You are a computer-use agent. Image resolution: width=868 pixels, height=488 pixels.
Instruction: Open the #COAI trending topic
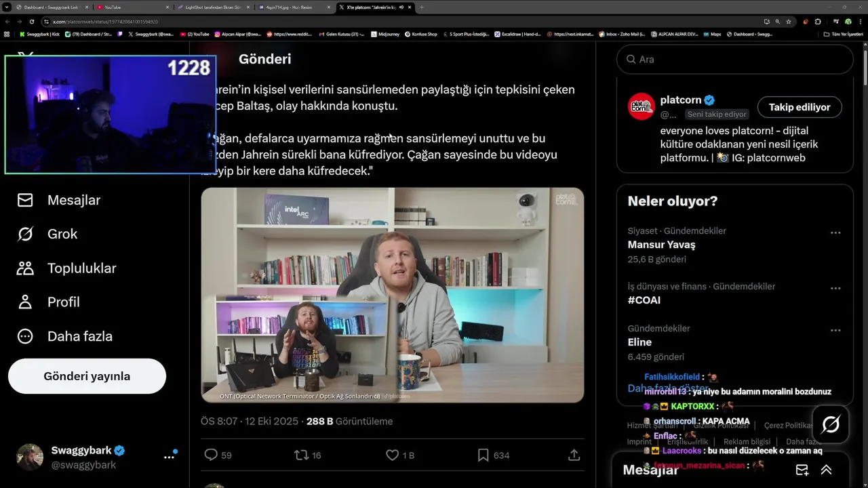pos(644,300)
